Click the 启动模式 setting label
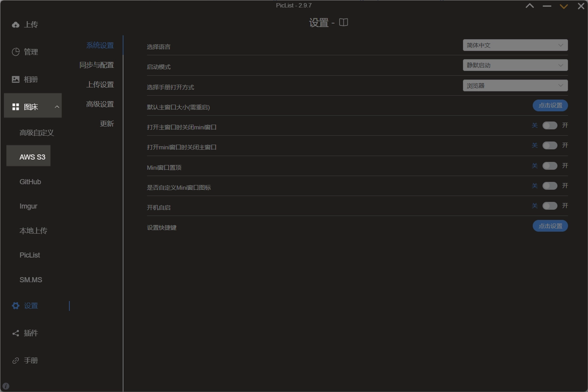Viewport: 588px width, 392px height. tap(158, 67)
